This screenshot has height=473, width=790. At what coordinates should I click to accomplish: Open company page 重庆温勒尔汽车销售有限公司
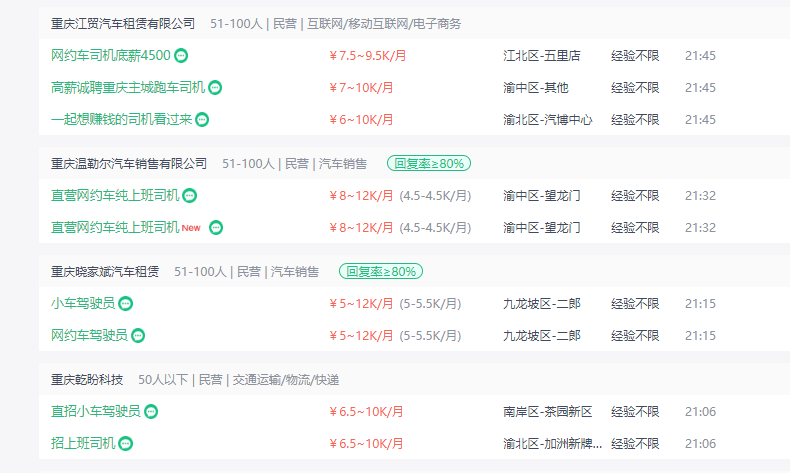129,163
